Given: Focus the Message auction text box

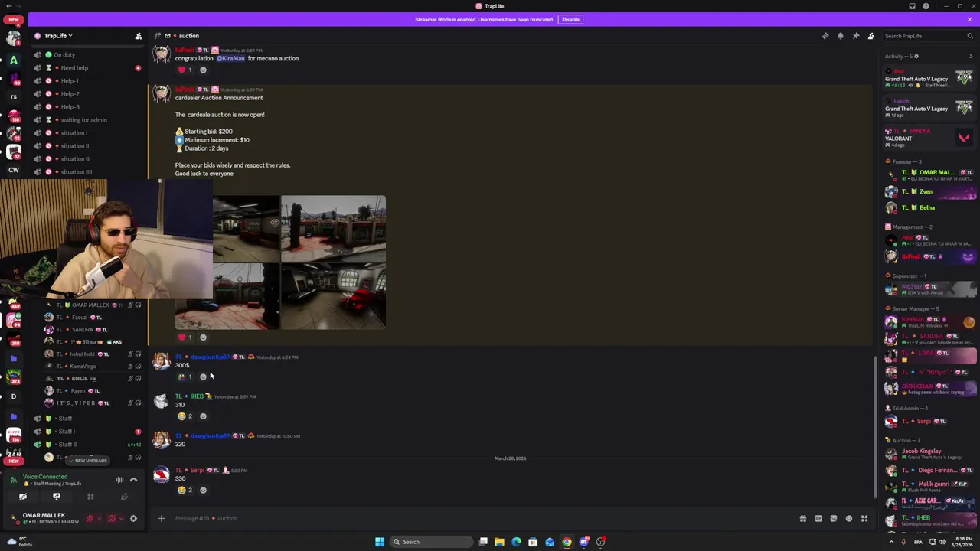Looking at the screenshot, I should pyautogui.click(x=482, y=519).
